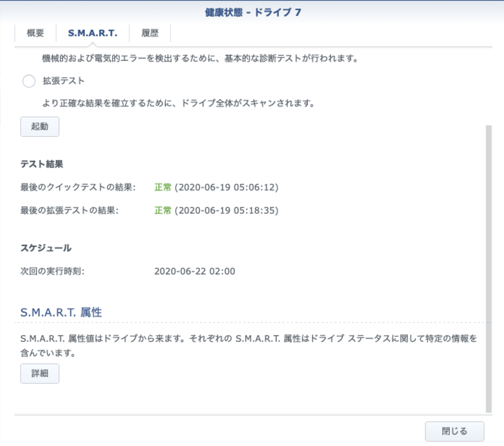Click the 閉じる button

(454, 431)
